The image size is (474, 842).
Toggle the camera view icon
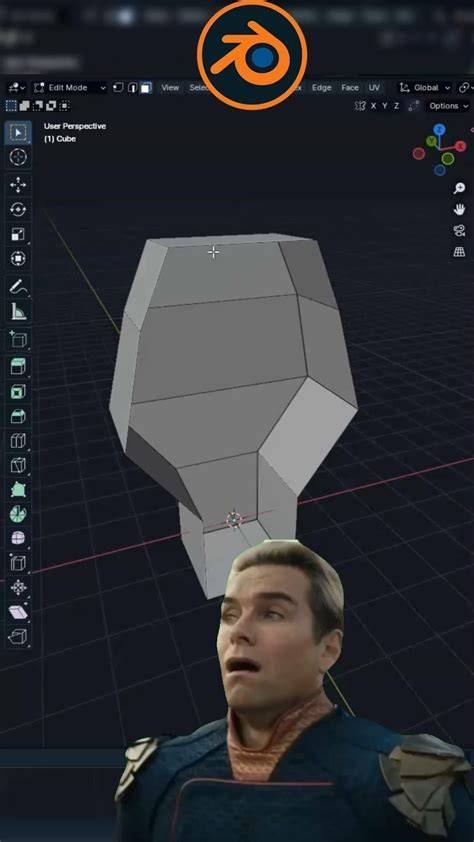pyautogui.click(x=459, y=230)
